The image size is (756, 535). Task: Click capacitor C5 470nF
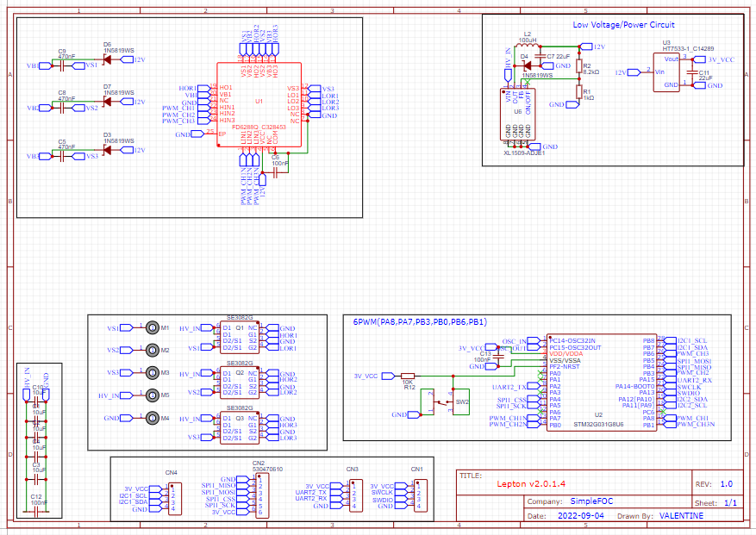coord(62,156)
